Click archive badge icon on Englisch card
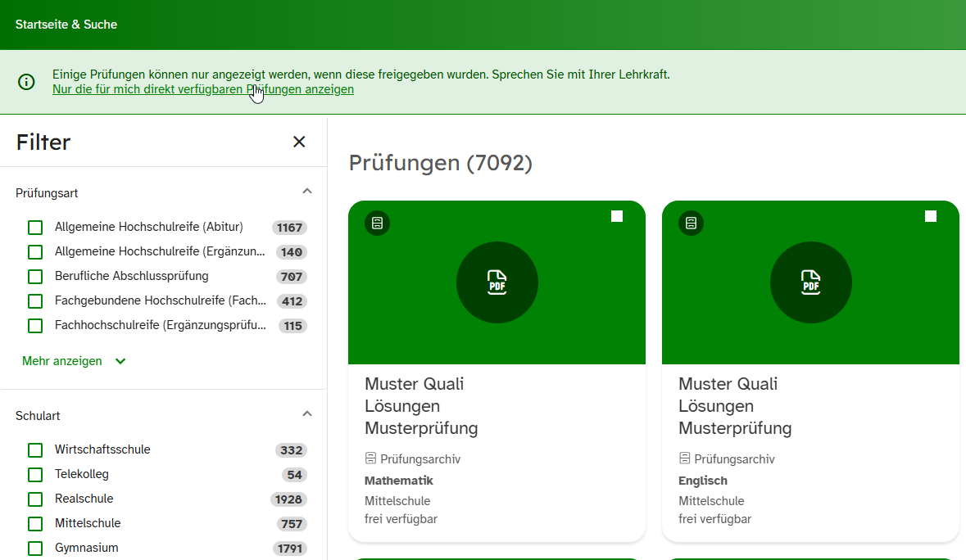 pos(691,223)
